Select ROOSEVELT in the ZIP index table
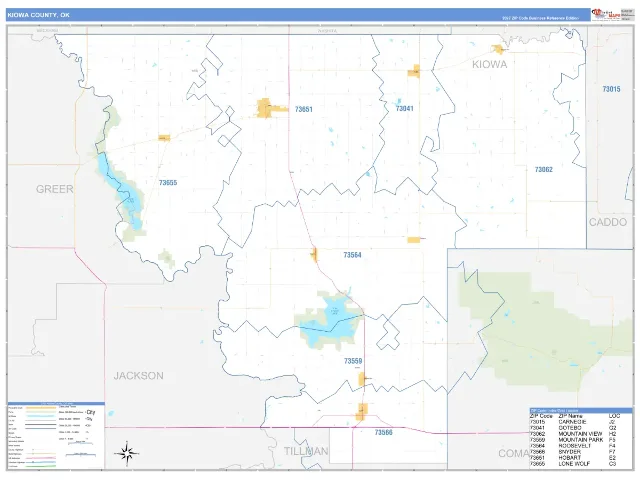This screenshot has width=640, height=480. click(x=574, y=446)
